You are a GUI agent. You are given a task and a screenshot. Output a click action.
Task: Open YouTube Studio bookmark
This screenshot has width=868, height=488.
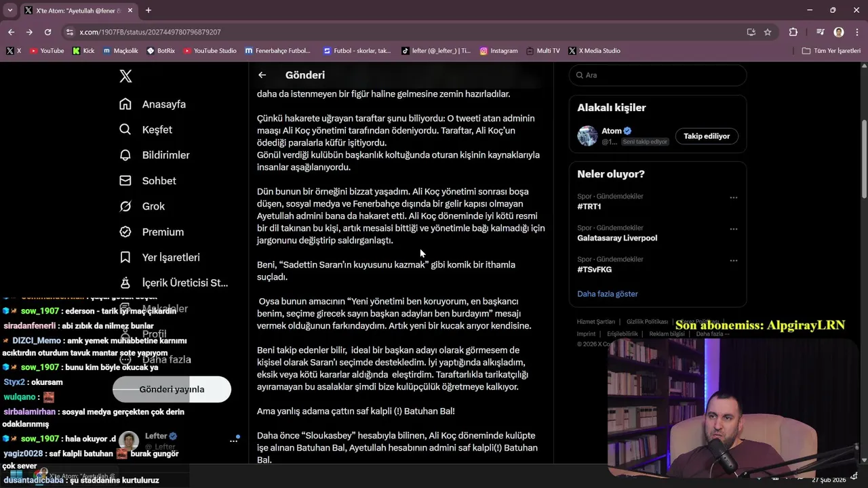(x=210, y=51)
